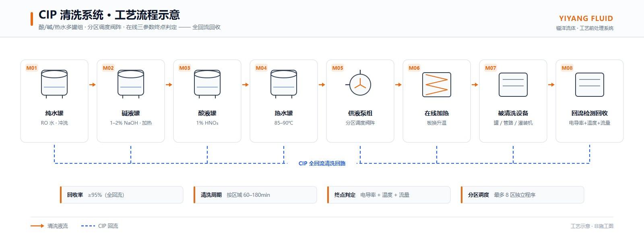Click the 纯水罐 tank icon
Screen dimensions: 644x242
tap(54, 84)
